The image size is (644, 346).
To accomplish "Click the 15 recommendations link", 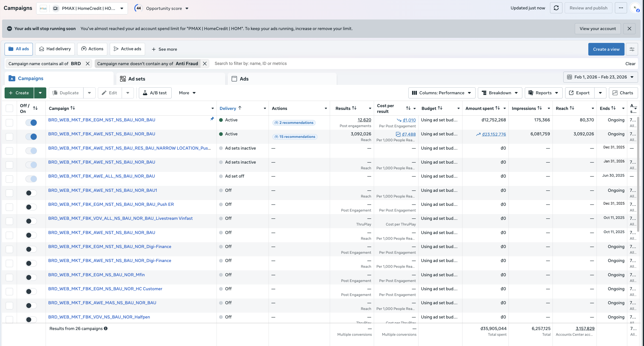I will click(x=295, y=137).
